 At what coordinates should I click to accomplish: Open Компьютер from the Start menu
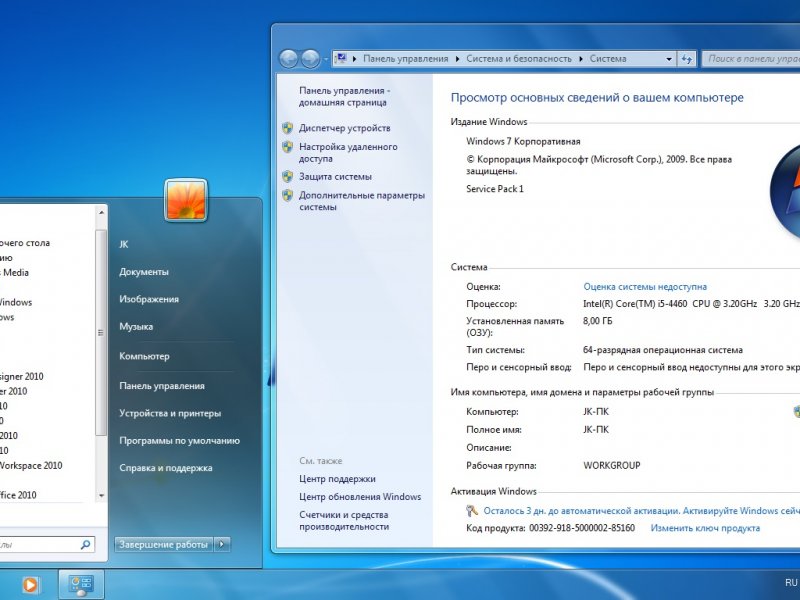click(144, 356)
